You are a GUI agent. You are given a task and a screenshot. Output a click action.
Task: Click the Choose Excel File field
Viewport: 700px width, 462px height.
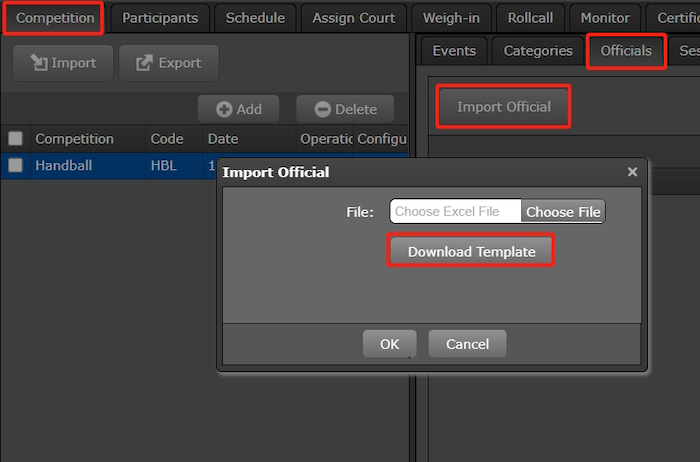coord(455,211)
